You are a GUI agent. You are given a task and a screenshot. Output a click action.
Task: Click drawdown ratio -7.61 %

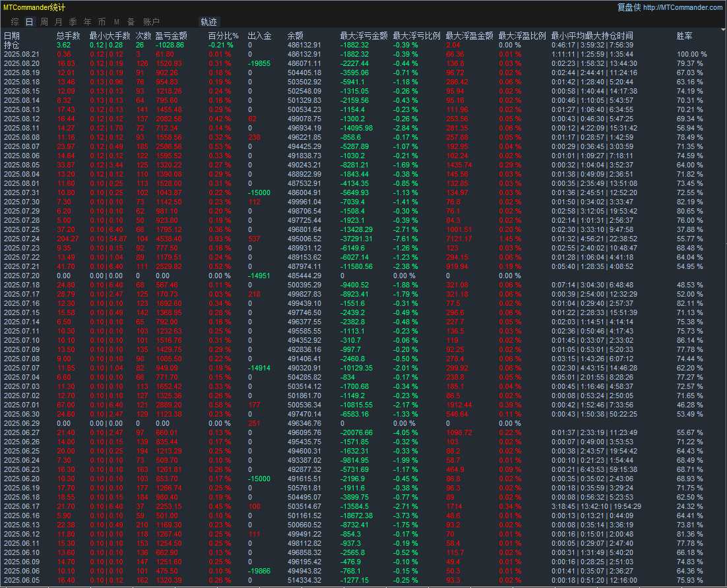pos(405,239)
